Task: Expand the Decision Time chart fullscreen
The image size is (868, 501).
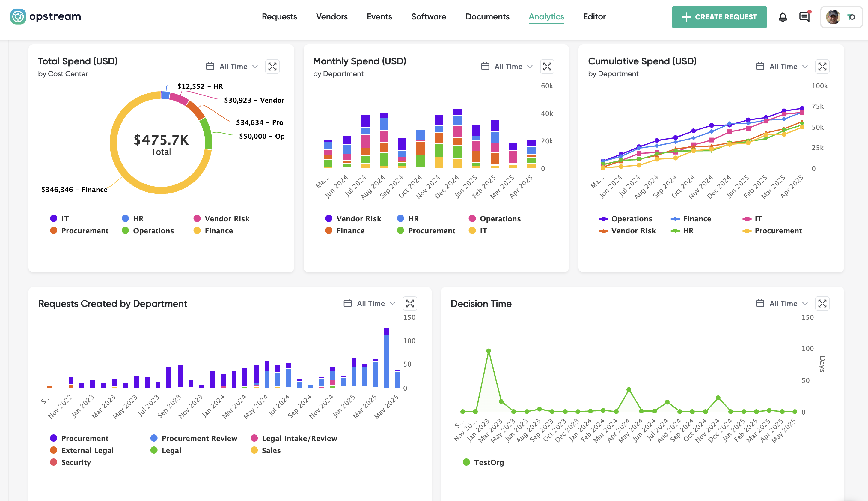Action: click(822, 304)
